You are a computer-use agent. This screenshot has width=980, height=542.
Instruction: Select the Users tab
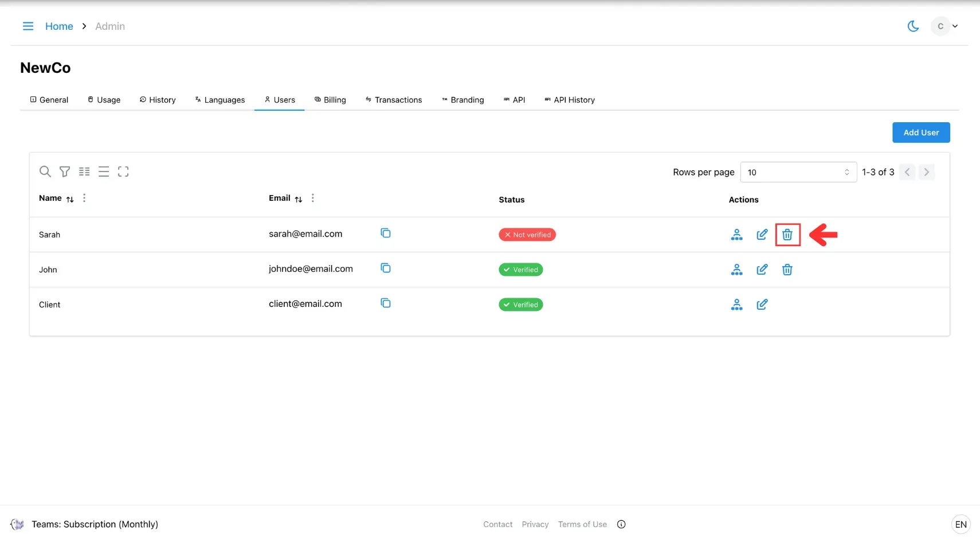click(x=280, y=100)
